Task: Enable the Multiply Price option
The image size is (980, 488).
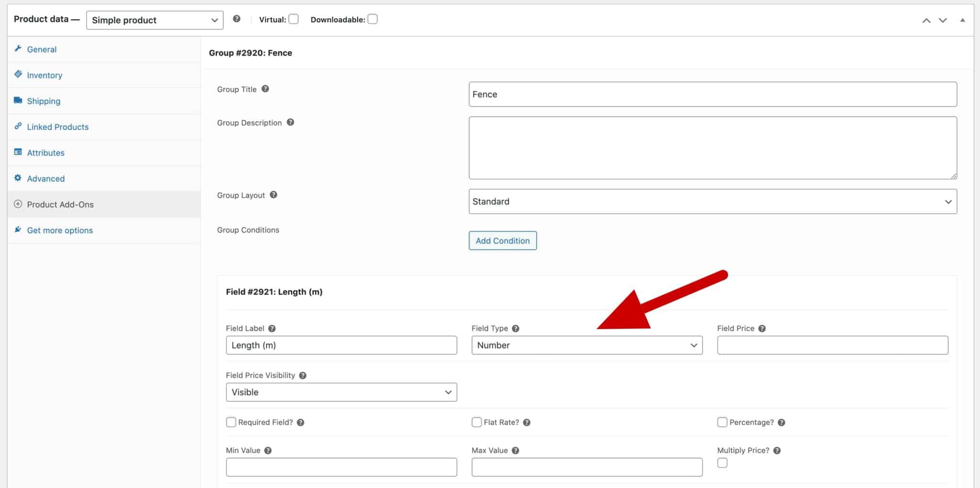Action: [722, 463]
